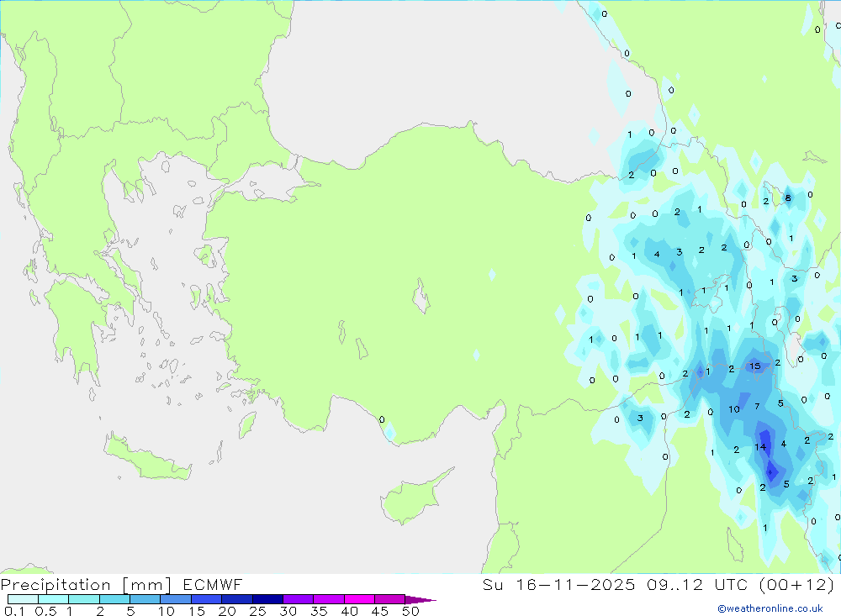This screenshot has height=616, width=841.
Task: Pick the 45–50 mm dark magenta legend swatch
Action: coord(390,599)
